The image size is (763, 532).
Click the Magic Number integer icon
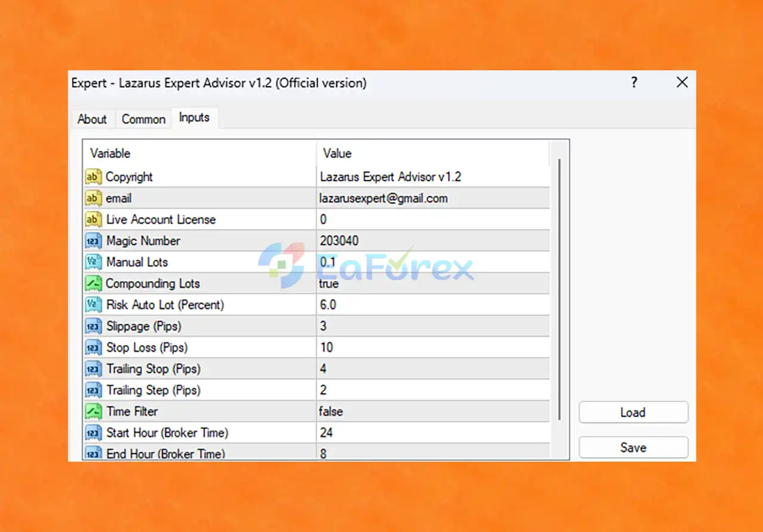pos(94,241)
